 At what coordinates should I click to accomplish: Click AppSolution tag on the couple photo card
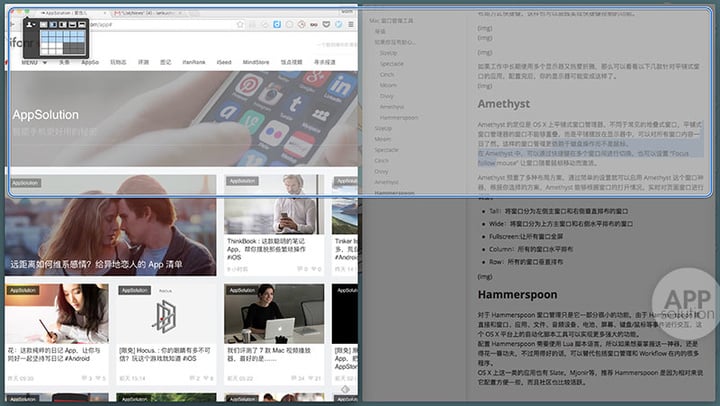[25, 183]
